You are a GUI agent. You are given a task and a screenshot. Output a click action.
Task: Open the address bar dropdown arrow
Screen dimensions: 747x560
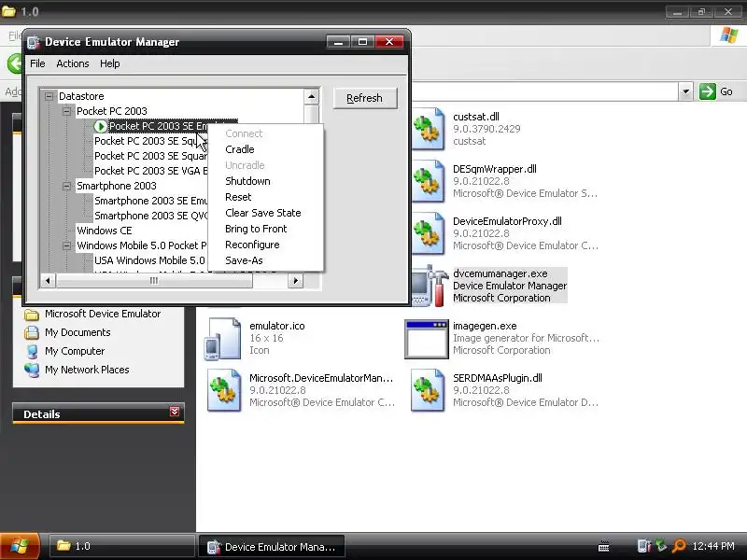click(x=685, y=91)
